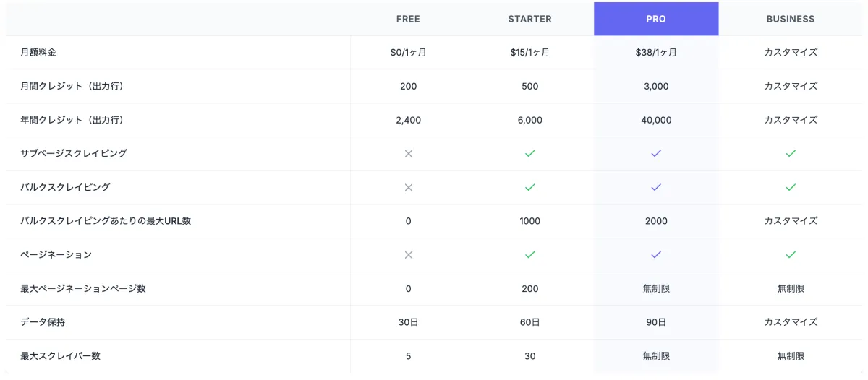
Task: Select the STARTER plan column header
Action: (529, 19)
